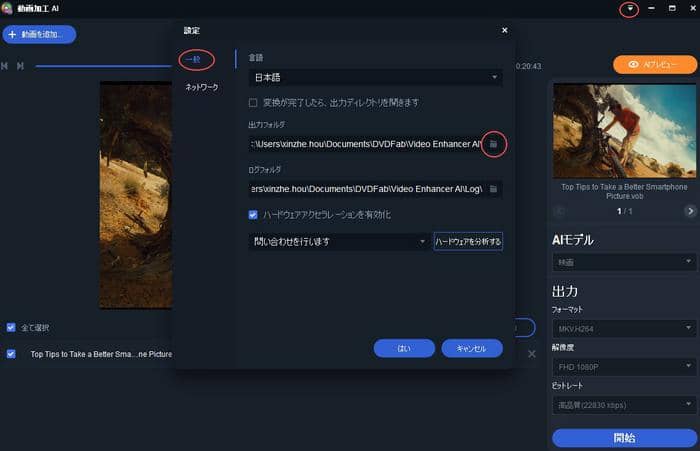Screen dimensions: 700x451
Task: Add a video with the plus button
Action: (39, 34)
